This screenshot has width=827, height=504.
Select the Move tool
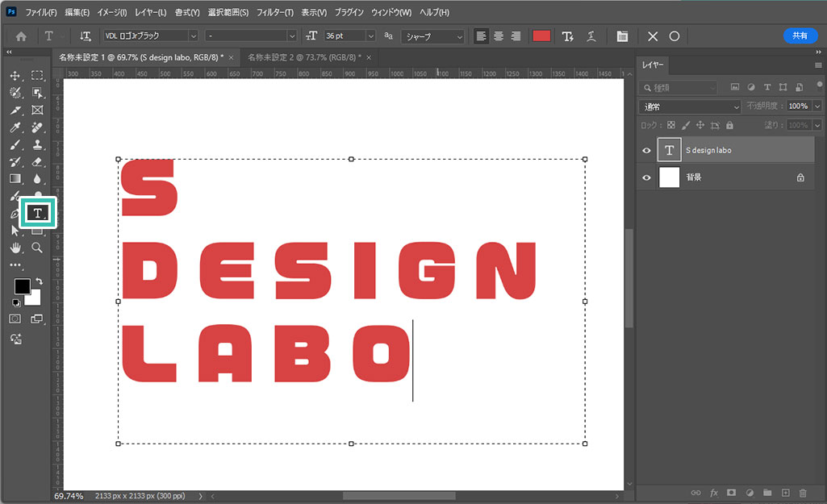pyautogui.click(x=15, y=76)
